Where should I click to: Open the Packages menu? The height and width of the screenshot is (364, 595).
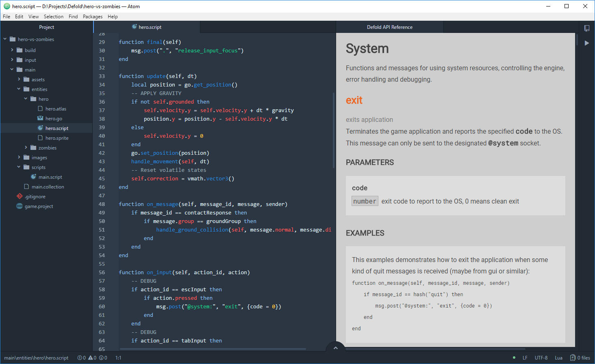click(93, 16)
